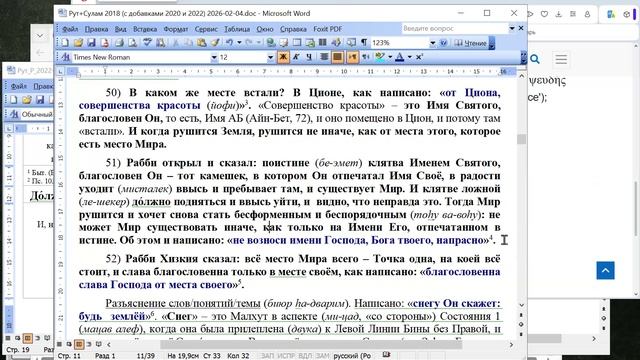640x360 pixels.
Task: Switch to Чтение reading mode
Action: 471,43
